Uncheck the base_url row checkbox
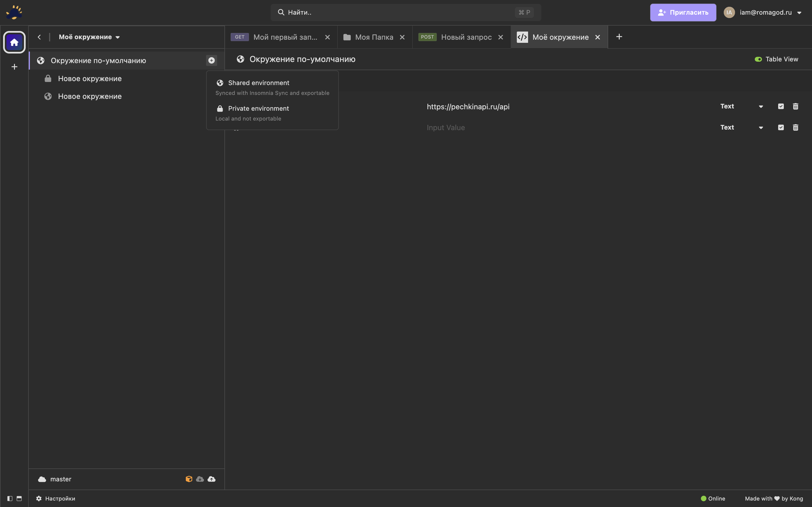The width and height of the screenshot is (812, 507). click(781, 106)
